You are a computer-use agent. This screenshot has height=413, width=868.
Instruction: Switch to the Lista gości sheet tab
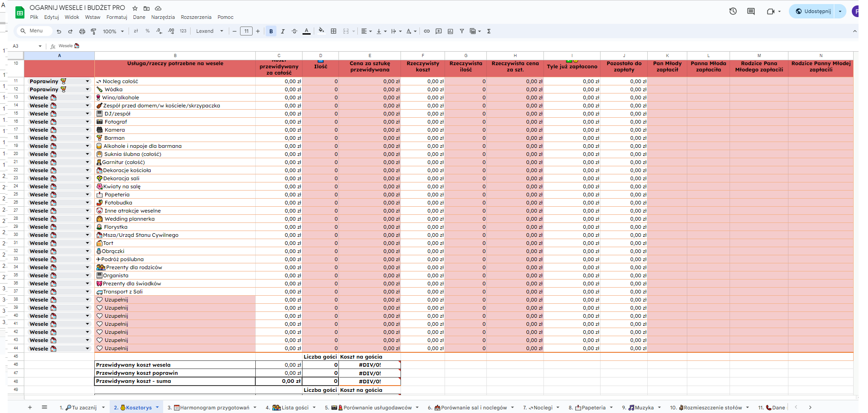294,408
